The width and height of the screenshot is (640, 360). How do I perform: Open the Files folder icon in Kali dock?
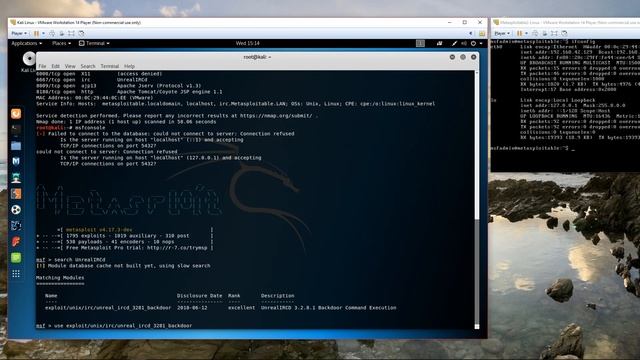click(x=16, y=146)
